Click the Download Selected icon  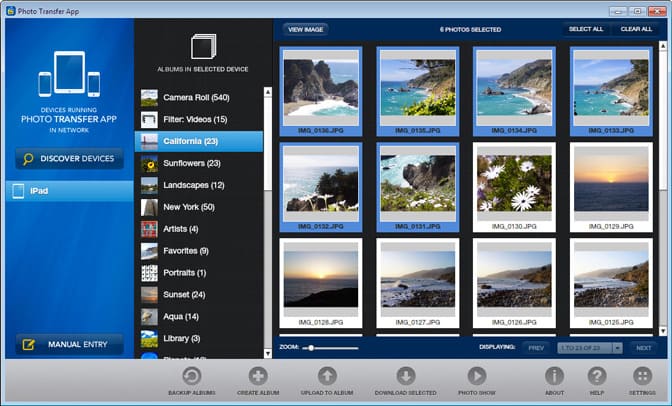click(405, 376)
